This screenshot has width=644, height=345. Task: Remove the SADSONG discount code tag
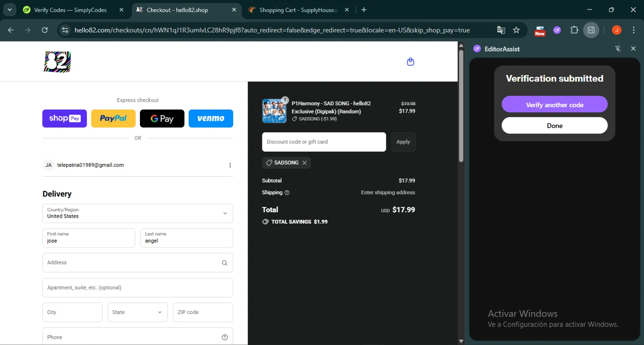[304, 163]
